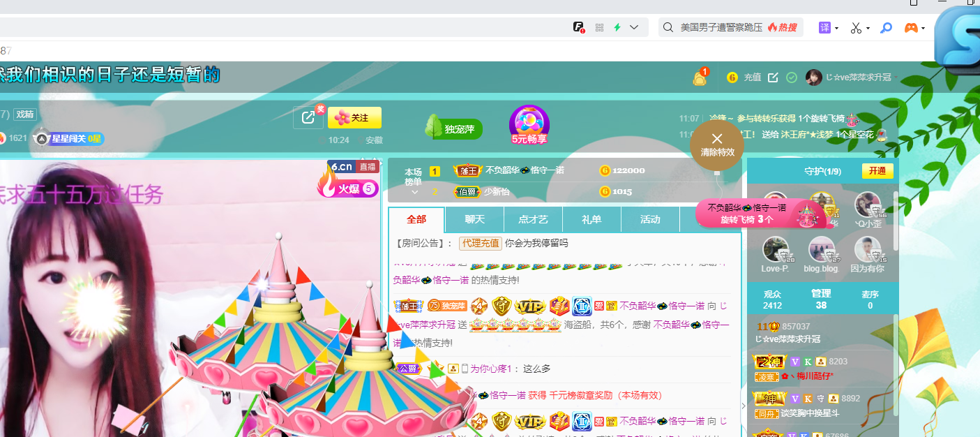Open the 充值 recharge link
This screenshot has width=980, height=437.
coord(752,77)
